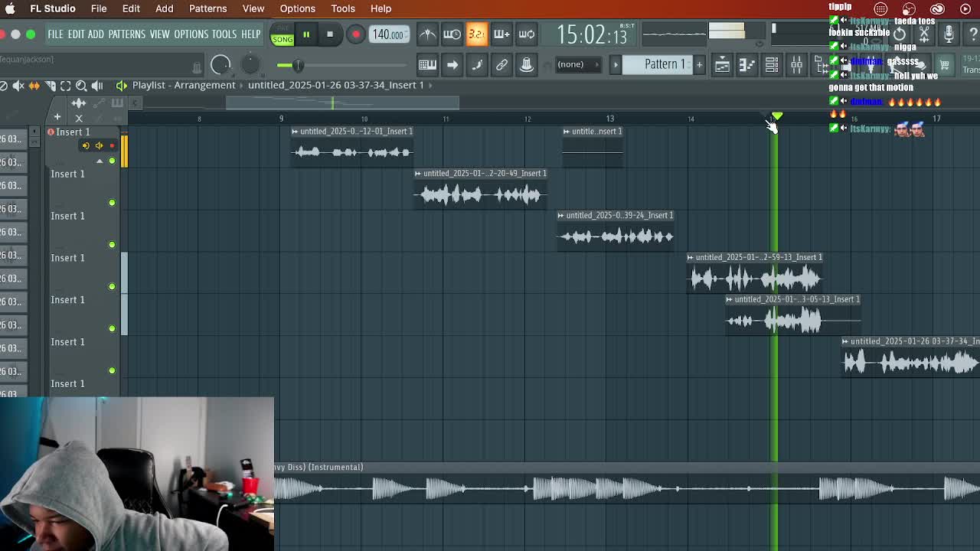980x551 pixels.
Task: Click the link-to-controller chain icon
Action: (x=501, y=65)
